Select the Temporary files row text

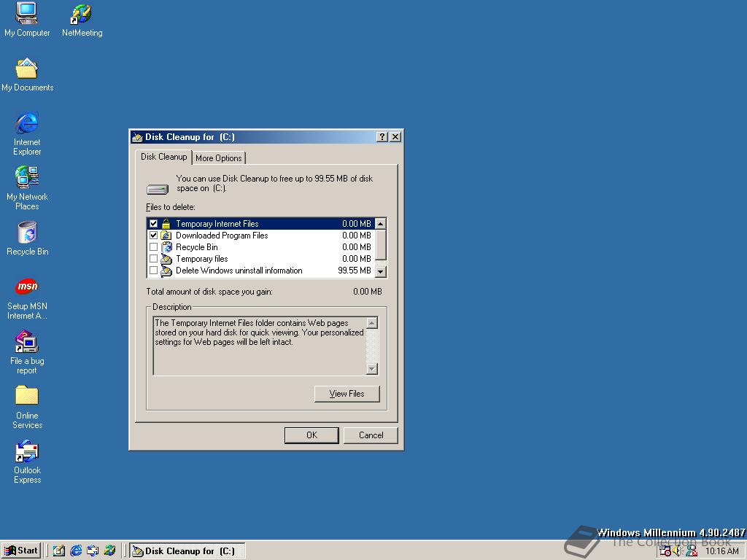point(201,259)
